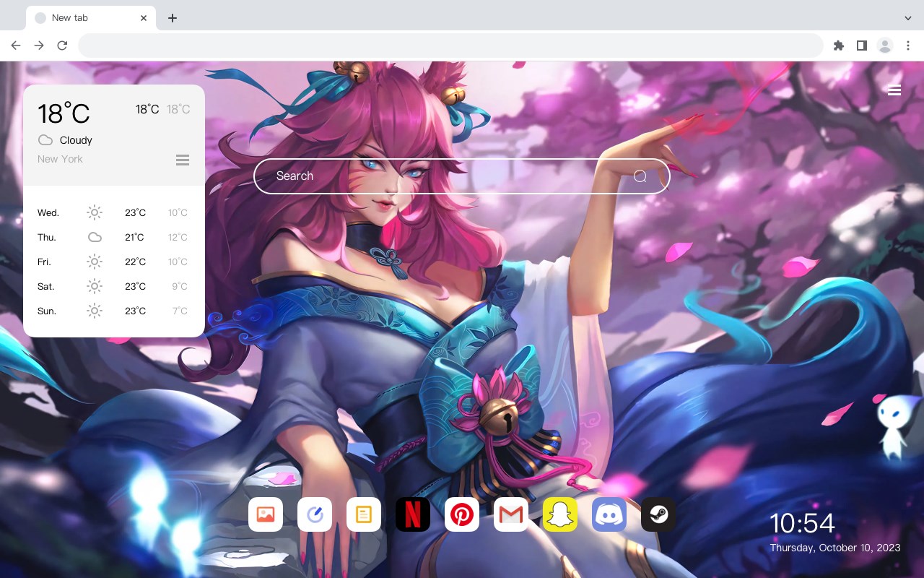
Task: Select the Sat. forecast row
Action: [x=113, y=286]
